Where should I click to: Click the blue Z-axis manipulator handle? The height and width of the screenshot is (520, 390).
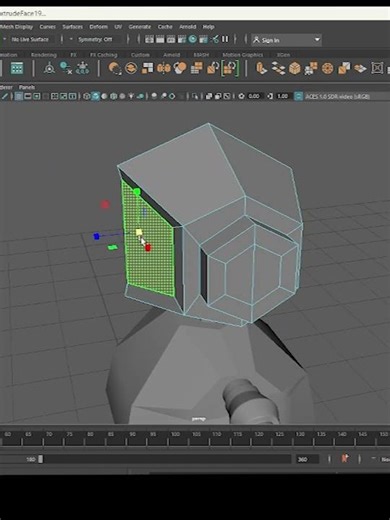[97, 236]
